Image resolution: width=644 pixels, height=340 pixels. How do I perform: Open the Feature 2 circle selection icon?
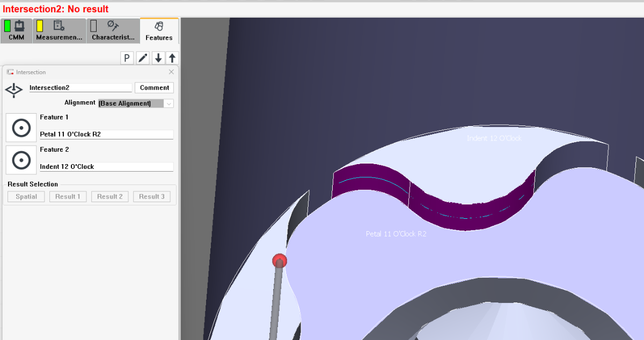click(x=21, y=160)
